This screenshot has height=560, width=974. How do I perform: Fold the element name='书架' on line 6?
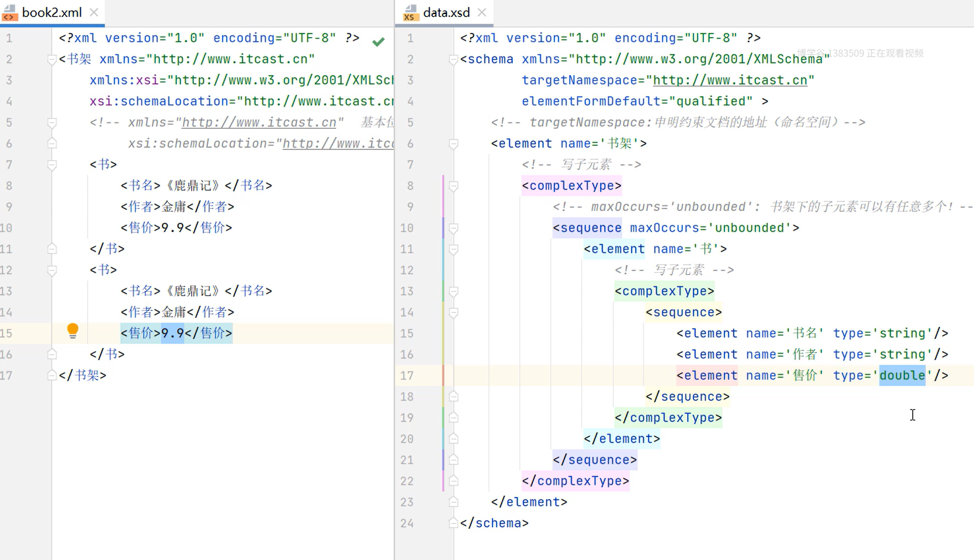(453, 144)
